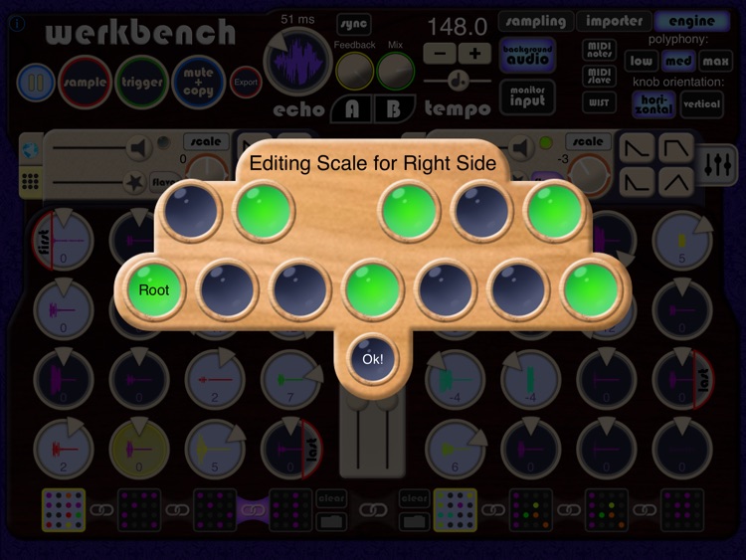
Task: Toggle the dark upper-row note between two green ones
Action: [x=482, y=210]
